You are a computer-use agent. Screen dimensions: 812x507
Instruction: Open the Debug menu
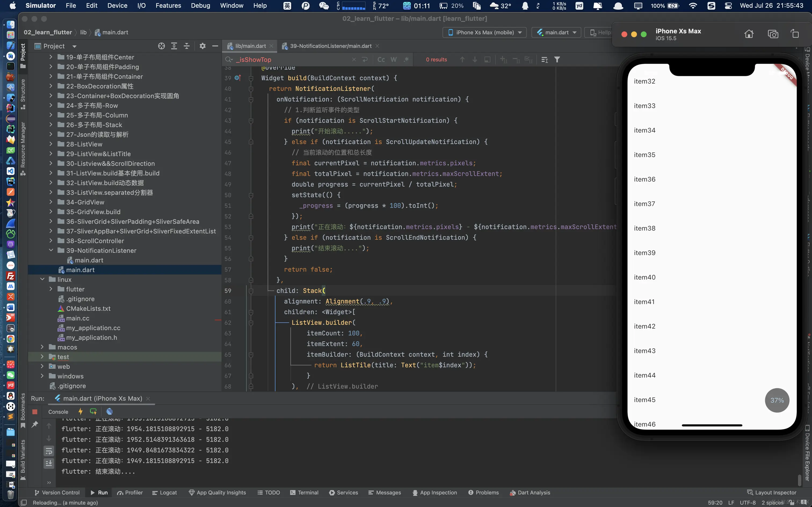pyautogui.click(x=200, y=6)
